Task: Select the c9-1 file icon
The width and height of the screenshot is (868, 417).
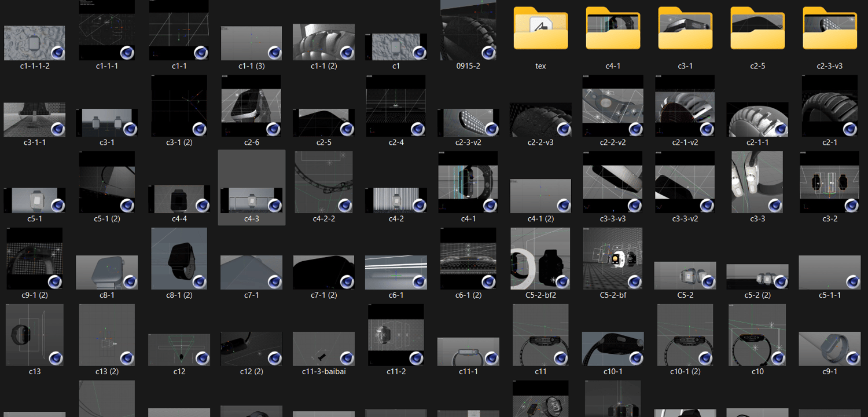Action: click(x=830, y=349)
